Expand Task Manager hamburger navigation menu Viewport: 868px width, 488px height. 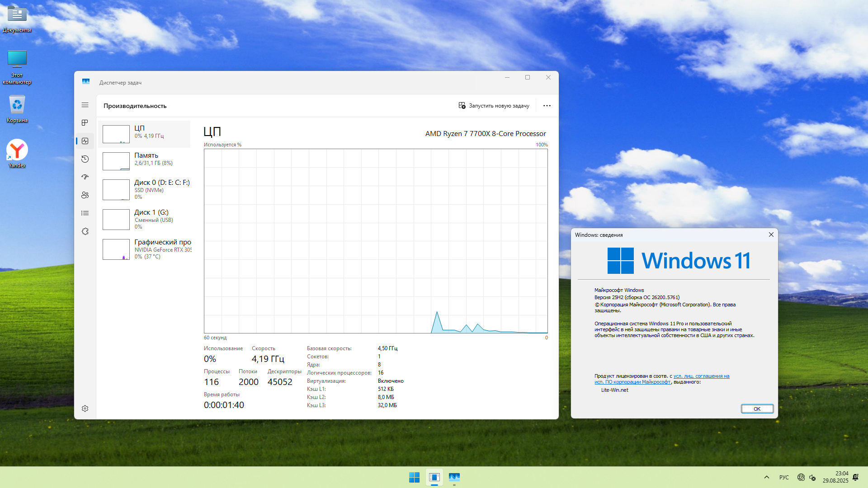click(85, 105)
